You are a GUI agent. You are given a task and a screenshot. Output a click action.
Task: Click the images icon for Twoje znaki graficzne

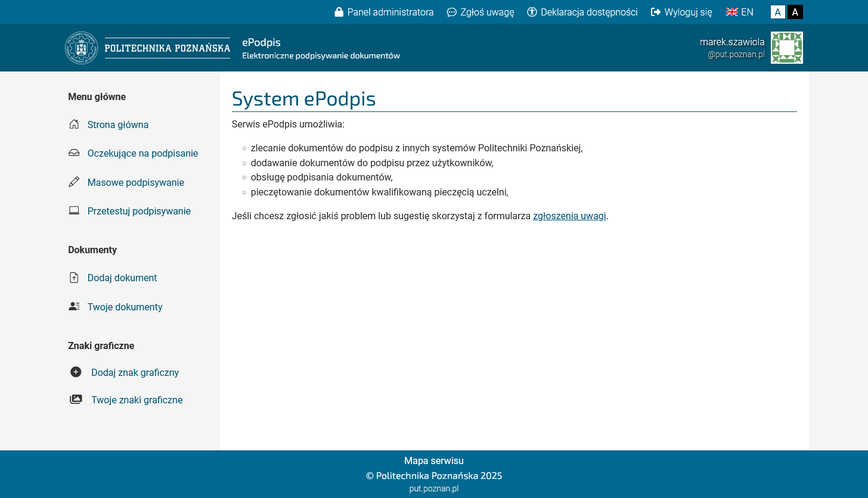(76, 400)
